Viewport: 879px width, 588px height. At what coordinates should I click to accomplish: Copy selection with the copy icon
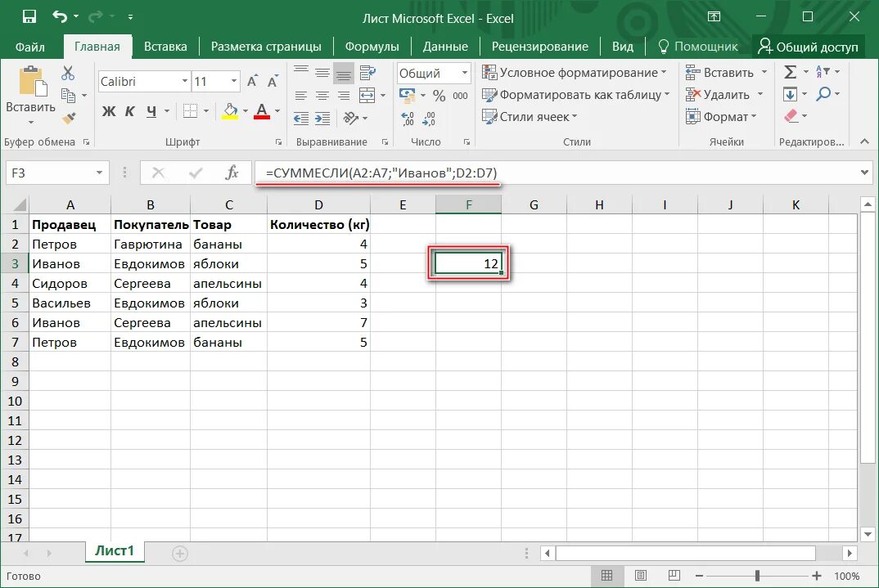tap(68, 96)
